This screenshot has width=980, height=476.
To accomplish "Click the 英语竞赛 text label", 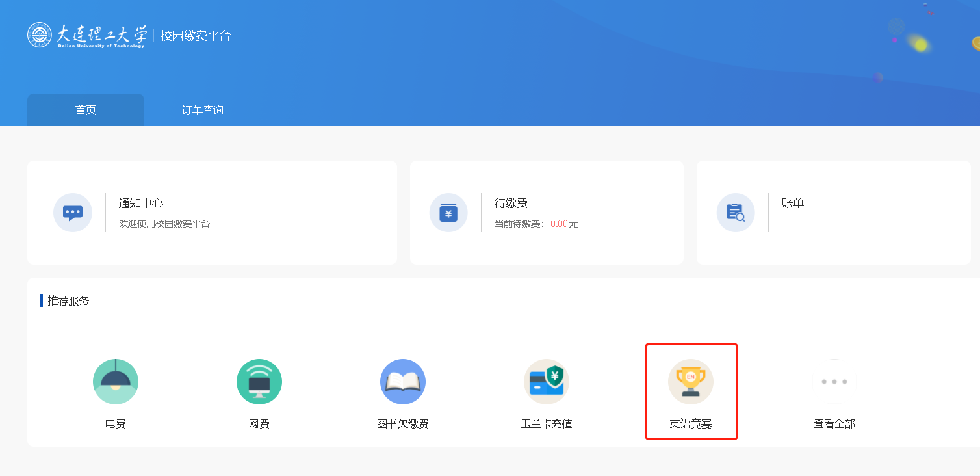I will point(691,424).
